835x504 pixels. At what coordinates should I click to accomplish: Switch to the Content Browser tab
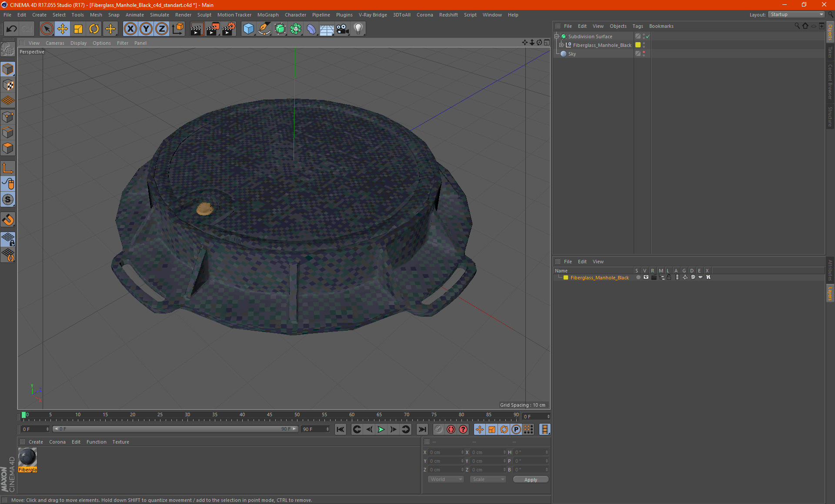click(x=830, y=81)
